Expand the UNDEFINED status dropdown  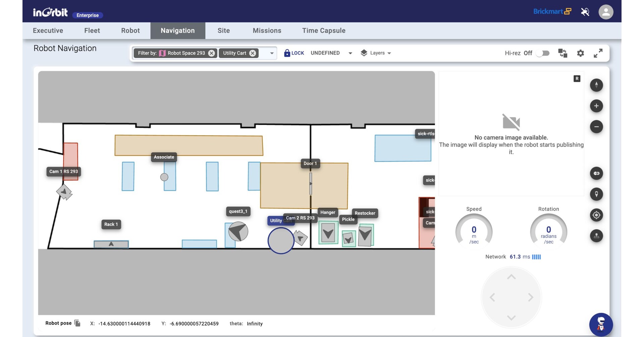pyautogui.click(x=350, y=53)
